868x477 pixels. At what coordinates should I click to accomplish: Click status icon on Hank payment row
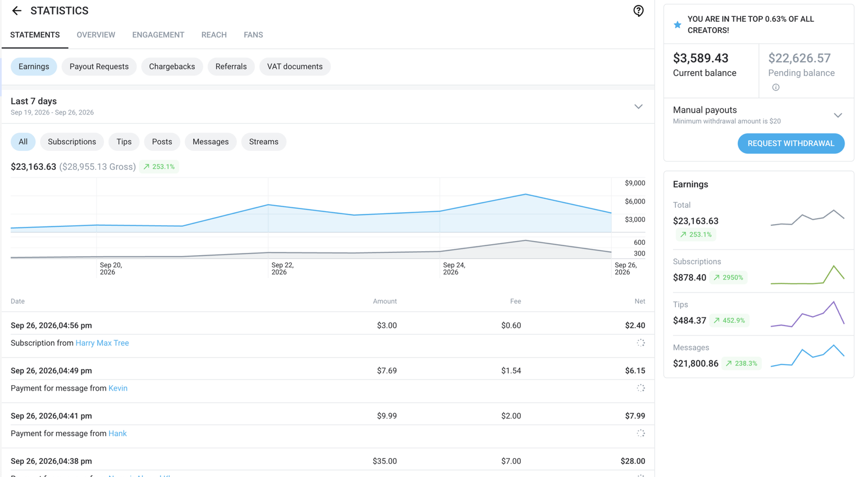641,433
